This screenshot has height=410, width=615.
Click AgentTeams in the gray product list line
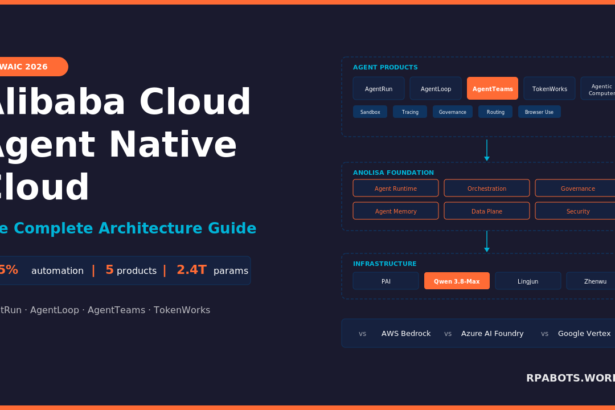[x=116, y=310]
